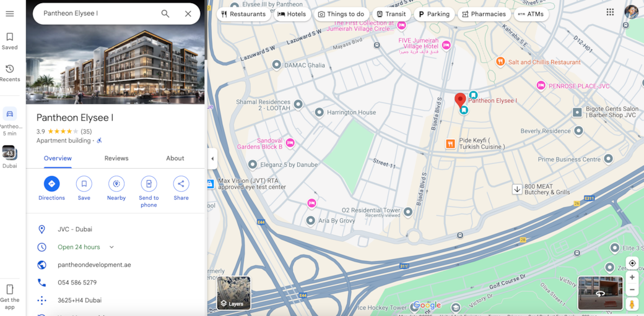Click phone number 054 586 5279

coord(77,283)
